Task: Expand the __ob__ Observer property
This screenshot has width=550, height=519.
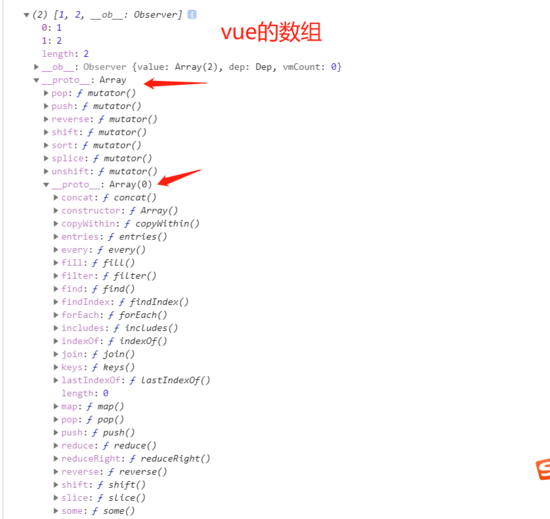Action: coord(36,67)
